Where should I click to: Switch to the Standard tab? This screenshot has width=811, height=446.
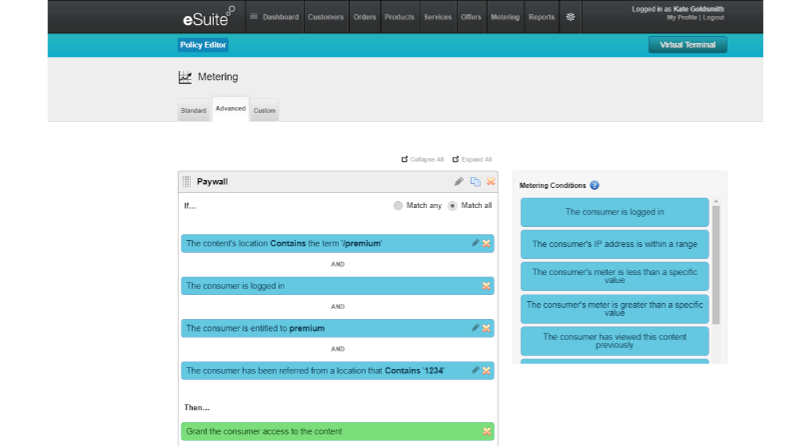pos(193,110)
